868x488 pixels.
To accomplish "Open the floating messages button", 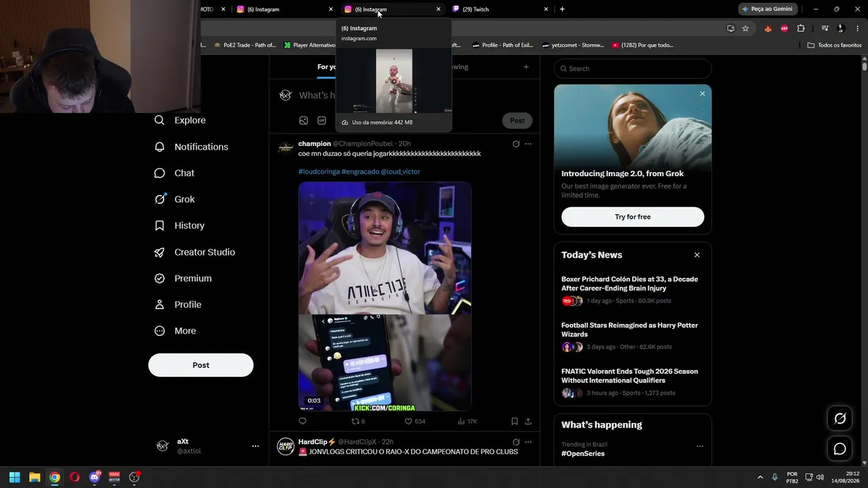I will tap(840, 449).
